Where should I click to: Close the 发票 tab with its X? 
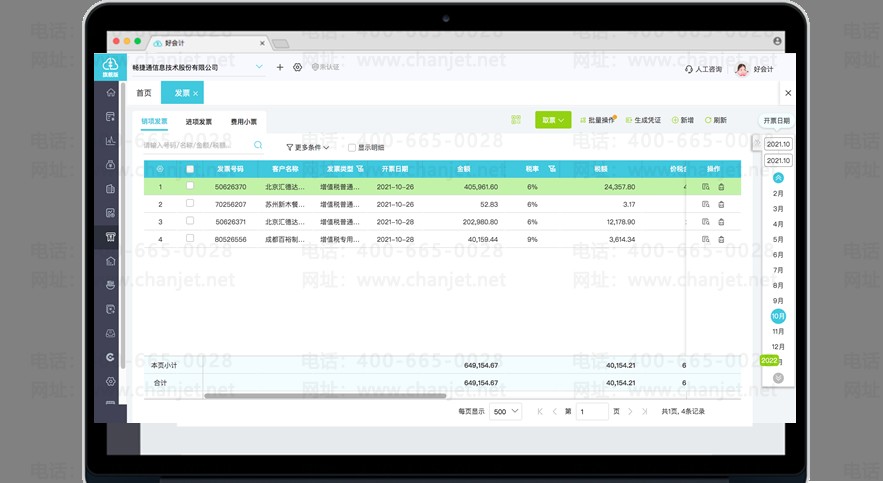tap(195, 93)
